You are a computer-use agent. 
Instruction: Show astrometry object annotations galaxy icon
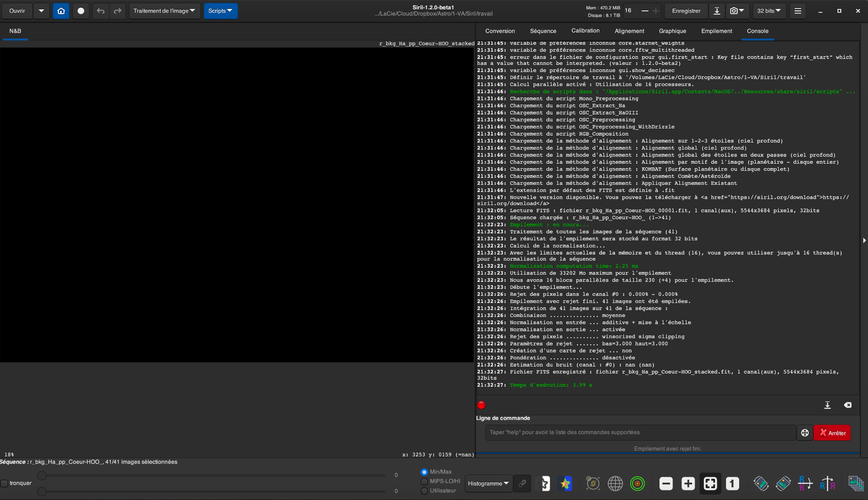[593, 483]
